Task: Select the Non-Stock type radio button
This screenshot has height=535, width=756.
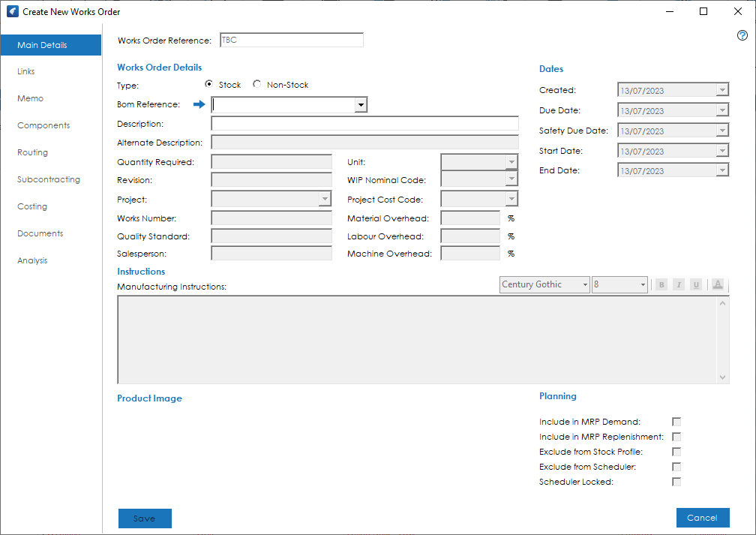Action: (257, 84)
